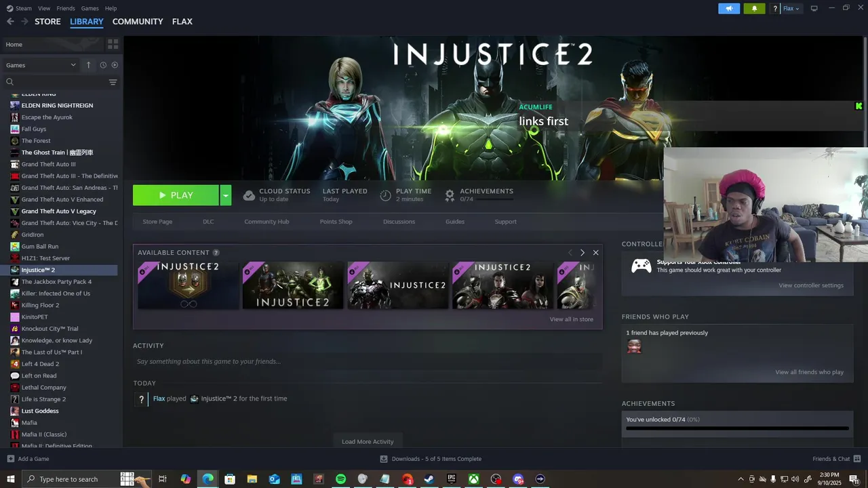Click the cloud status icon
The image size is (868, 488).
249,195
